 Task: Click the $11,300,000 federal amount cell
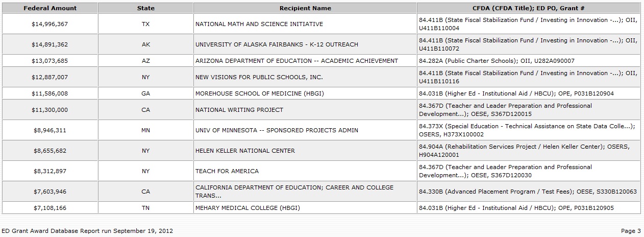click(50, 110)
